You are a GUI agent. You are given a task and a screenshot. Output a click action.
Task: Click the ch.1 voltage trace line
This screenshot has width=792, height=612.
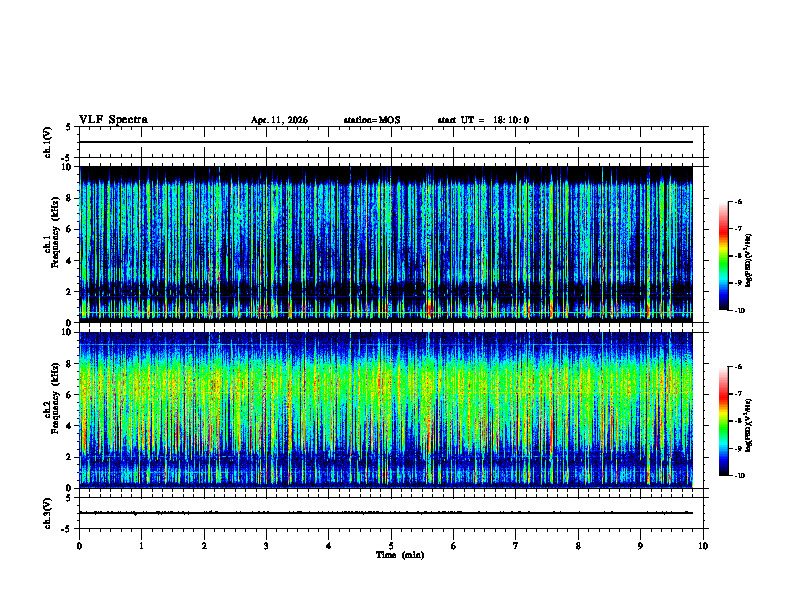click(x=386, y=142)
